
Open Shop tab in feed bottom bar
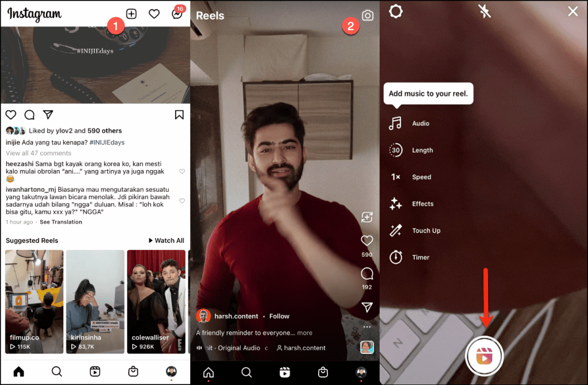click(x=133, y=371)
